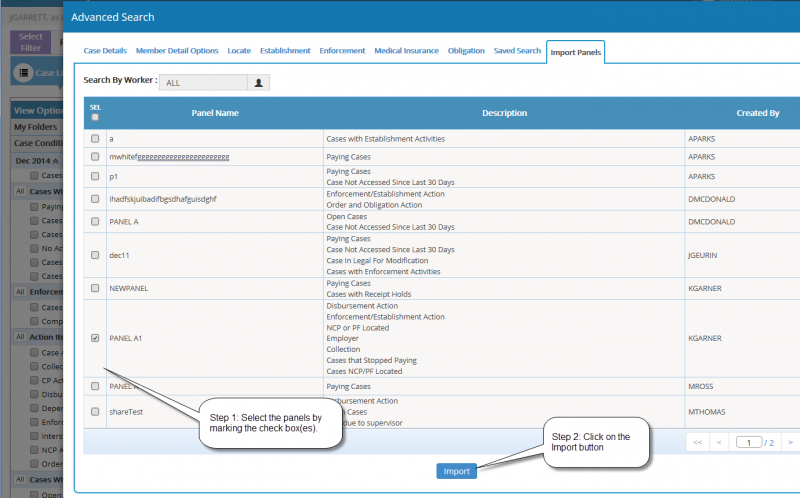Go to the Establishment tab
This screenshot has width=800, height=498.
[x=285, y=51]
